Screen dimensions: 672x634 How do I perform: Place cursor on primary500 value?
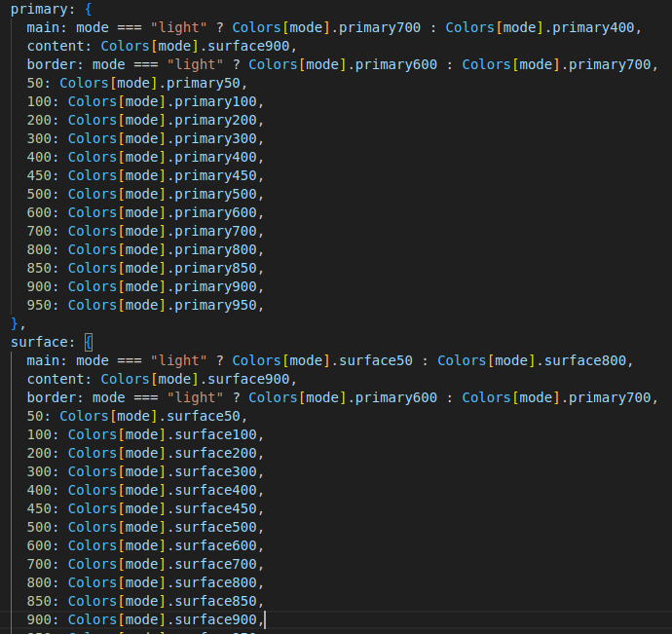219,194
